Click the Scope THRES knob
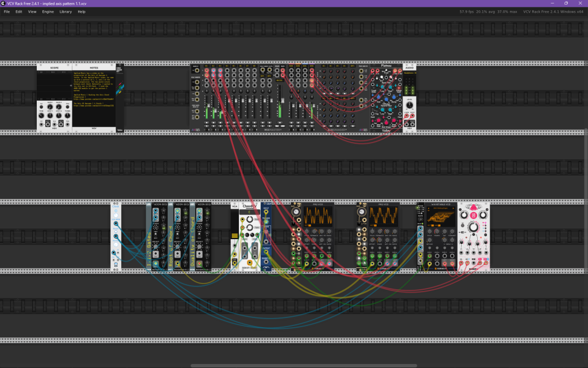The image size is (588, 368). (68, 116)
